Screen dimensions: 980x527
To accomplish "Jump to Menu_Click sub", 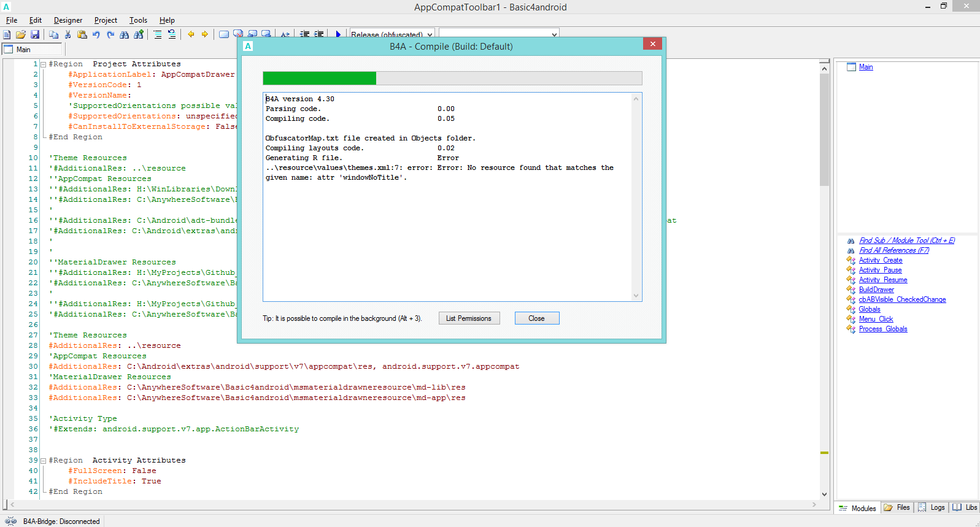I will 876,319.
